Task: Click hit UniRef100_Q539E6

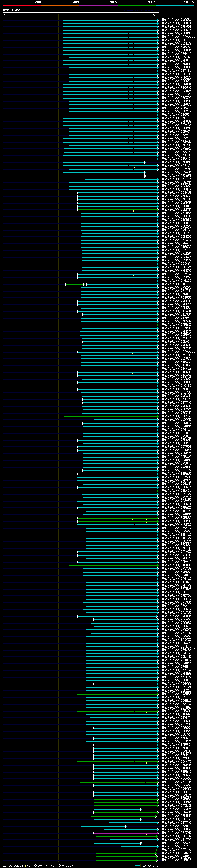Action: click(176, 501)
